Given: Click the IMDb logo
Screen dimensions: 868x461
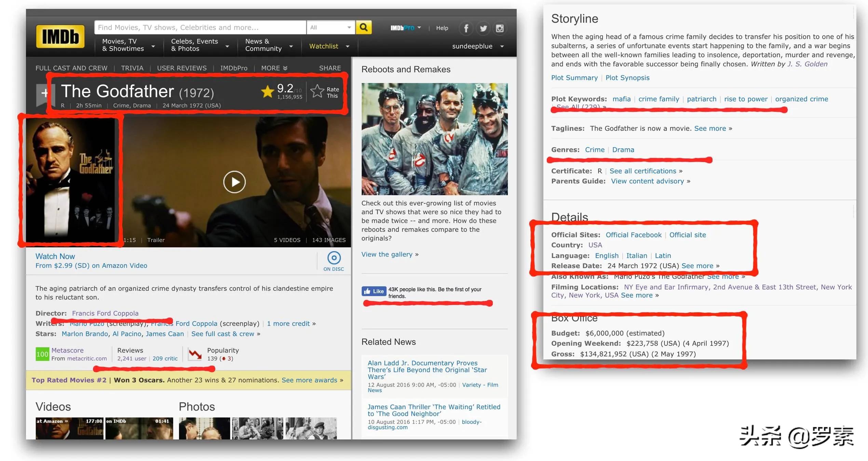Looking at the screenshot, I should (x=60, y=36).
